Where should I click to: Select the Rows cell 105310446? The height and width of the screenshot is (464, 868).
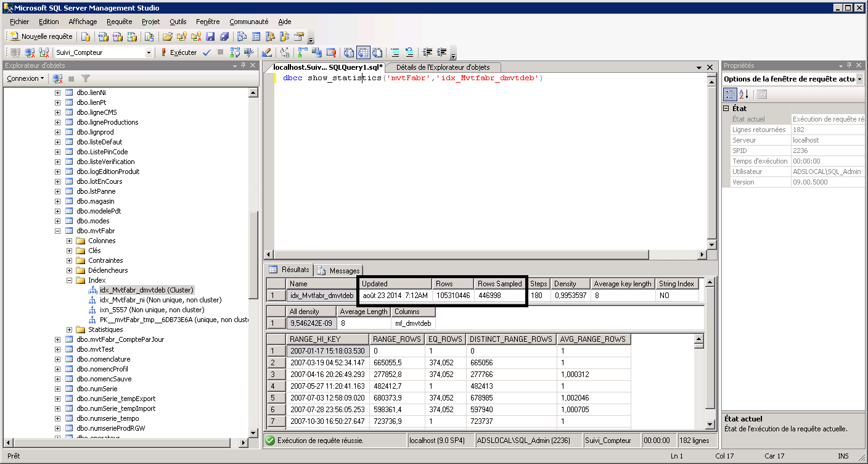pyautogui.click(x=452, y=296)
